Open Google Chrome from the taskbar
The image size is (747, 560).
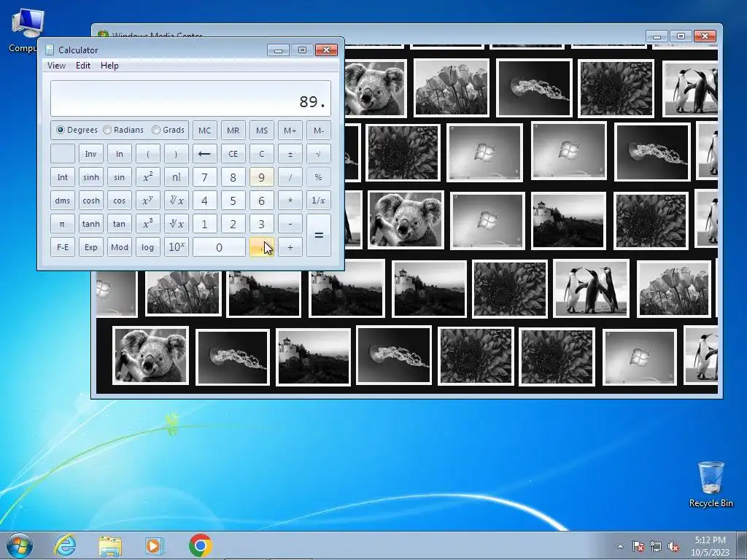coord(200,545)
